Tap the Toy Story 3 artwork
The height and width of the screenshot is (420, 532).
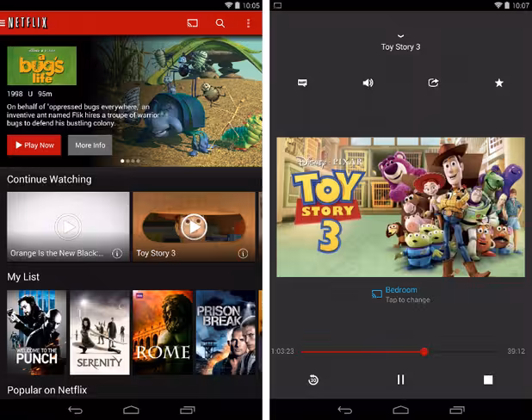400,207
